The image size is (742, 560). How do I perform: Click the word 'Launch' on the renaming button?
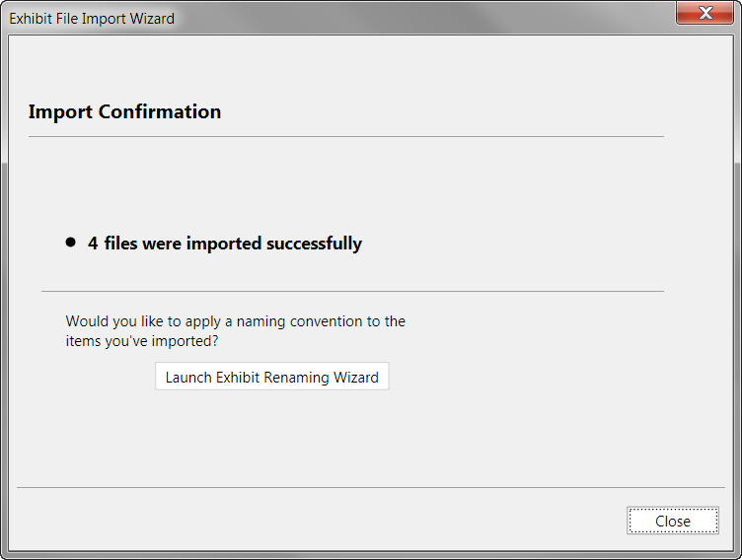click(x=188, y=377)
